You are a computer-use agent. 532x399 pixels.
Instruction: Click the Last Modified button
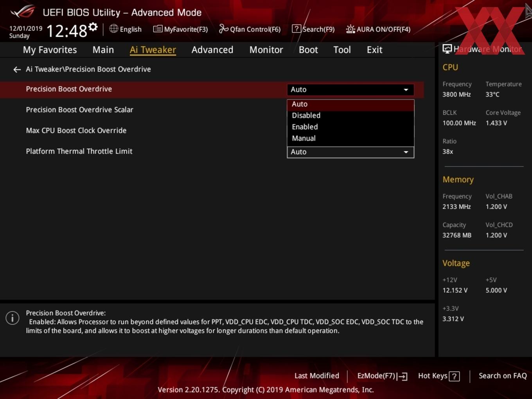[317, 376]
